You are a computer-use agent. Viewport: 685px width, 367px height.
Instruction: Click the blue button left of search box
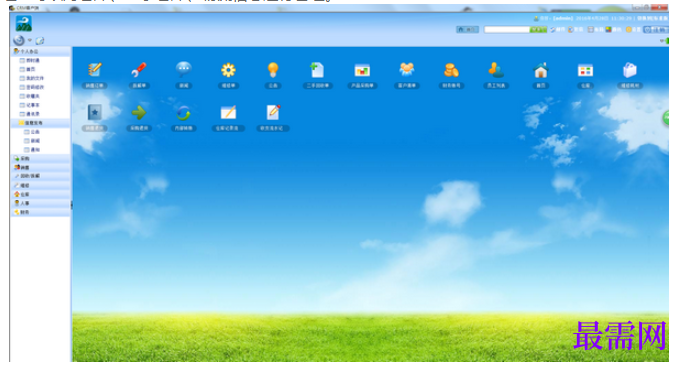[467, 29]
